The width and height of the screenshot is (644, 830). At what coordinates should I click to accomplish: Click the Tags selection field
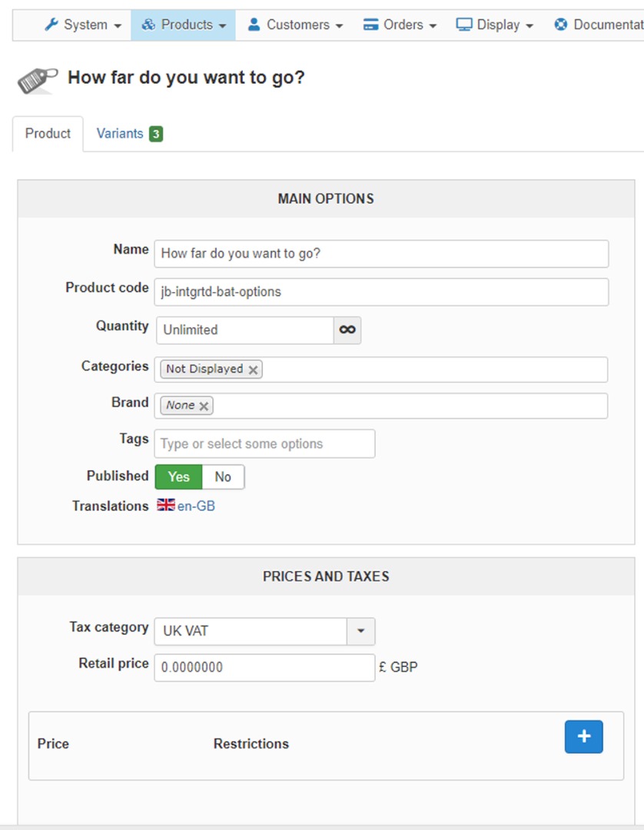(264, 443)
